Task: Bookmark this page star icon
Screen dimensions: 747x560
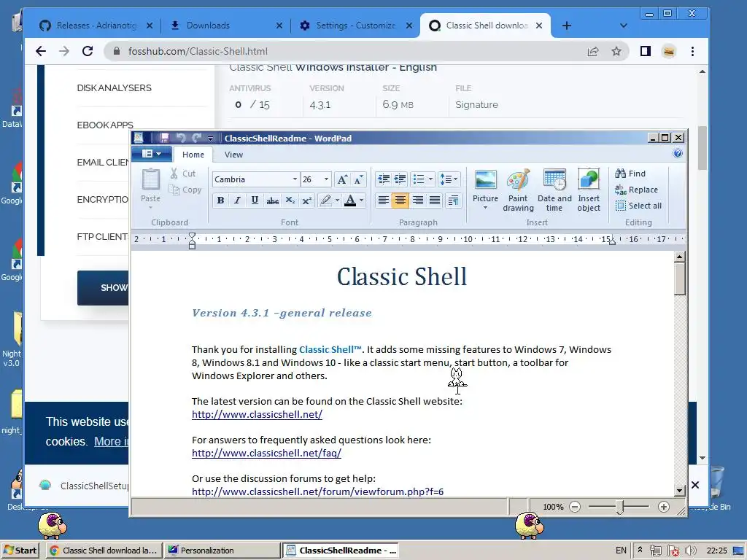Action: click(616, 51)
